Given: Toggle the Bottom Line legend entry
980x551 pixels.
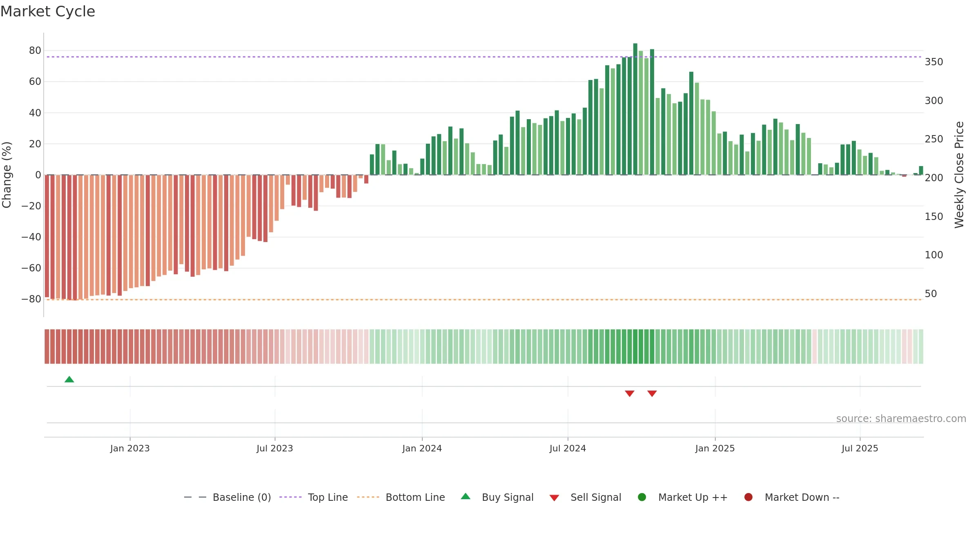Looking at the screenshot, I should [401, 497].
